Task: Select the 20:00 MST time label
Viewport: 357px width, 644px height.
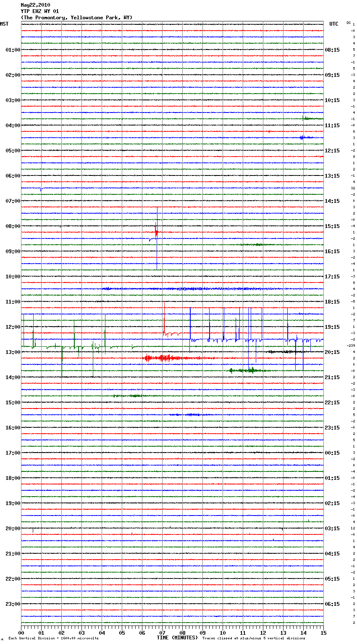Action: [x=13, y=529]
